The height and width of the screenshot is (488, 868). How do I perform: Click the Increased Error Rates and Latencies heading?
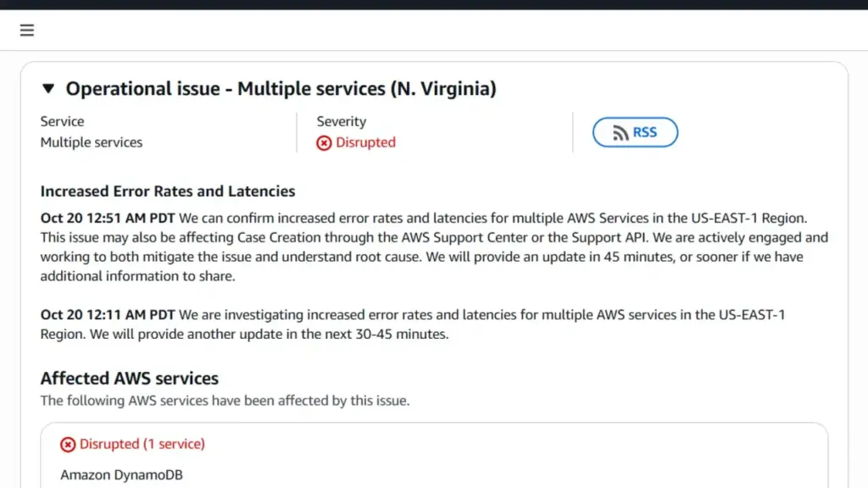click(168, 191)
